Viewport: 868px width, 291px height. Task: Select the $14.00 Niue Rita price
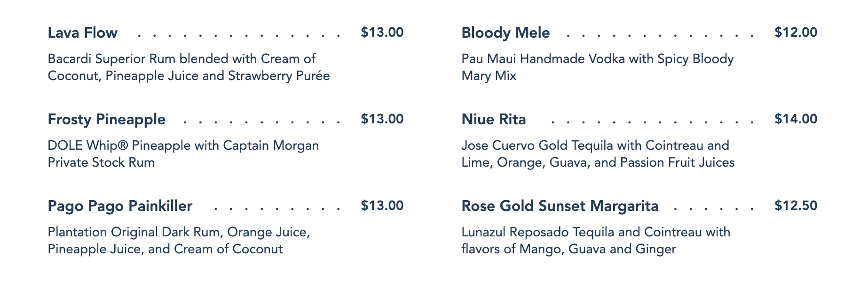pos(796,119)
